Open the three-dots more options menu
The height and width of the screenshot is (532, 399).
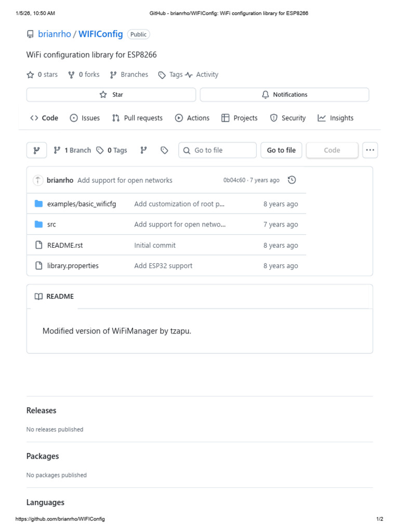click(370, 150)
